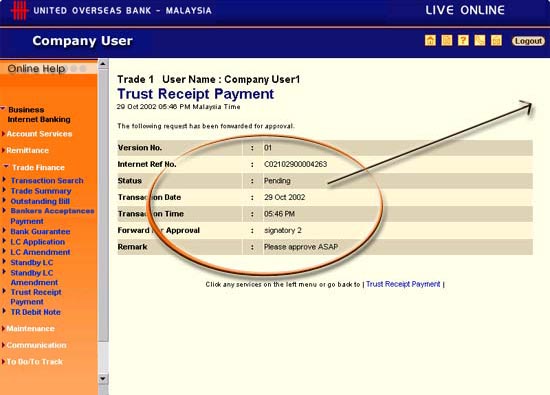Screen dimensions: 550x395
Task: Log out using the Logout button
Action: click(x=528, y=41)
